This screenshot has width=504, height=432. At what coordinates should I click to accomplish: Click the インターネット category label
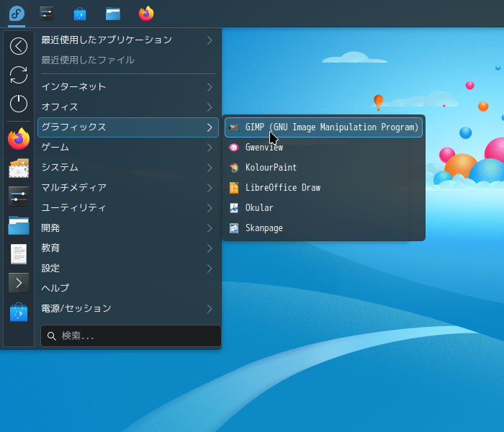[x=73, y=87]
